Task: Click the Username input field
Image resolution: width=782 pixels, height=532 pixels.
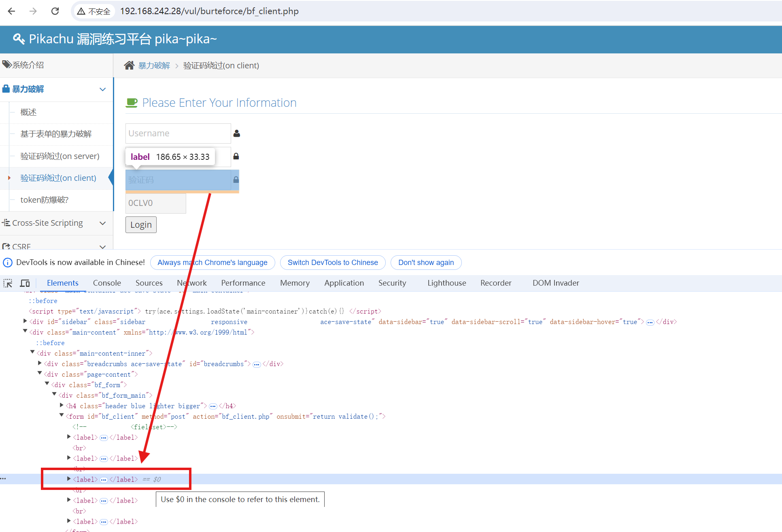Action: tap(178, 134)
